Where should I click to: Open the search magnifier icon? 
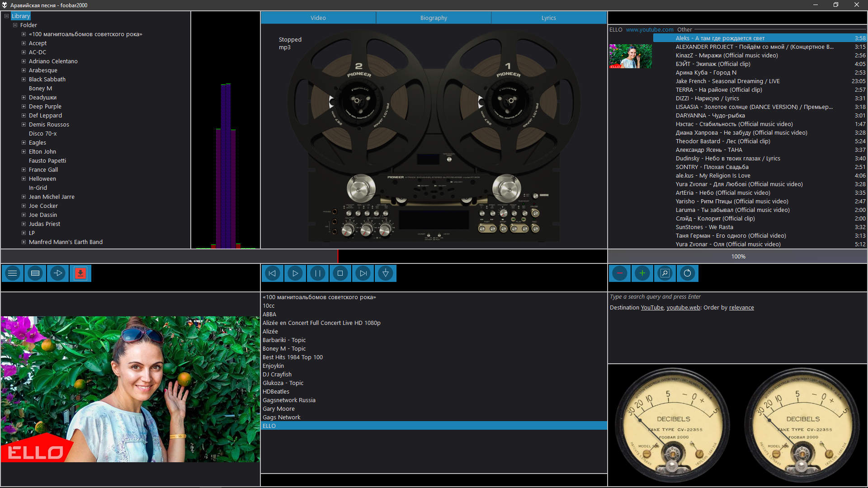pos(665,273)
